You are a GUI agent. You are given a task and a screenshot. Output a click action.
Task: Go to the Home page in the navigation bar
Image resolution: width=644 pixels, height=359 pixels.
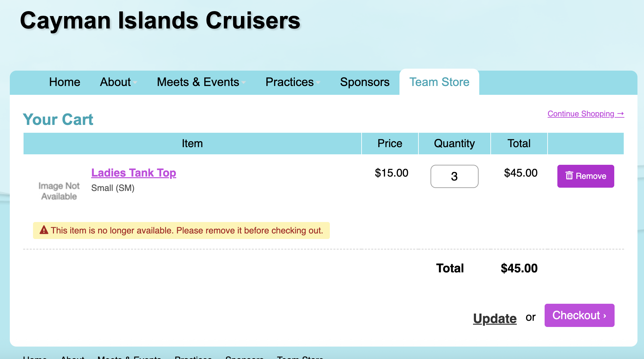point(65,82)
